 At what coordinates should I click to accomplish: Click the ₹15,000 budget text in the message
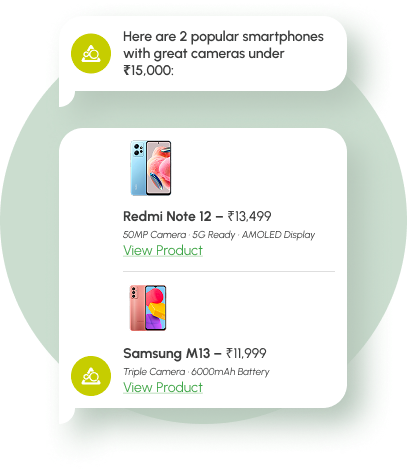click(x=148, y=70)
